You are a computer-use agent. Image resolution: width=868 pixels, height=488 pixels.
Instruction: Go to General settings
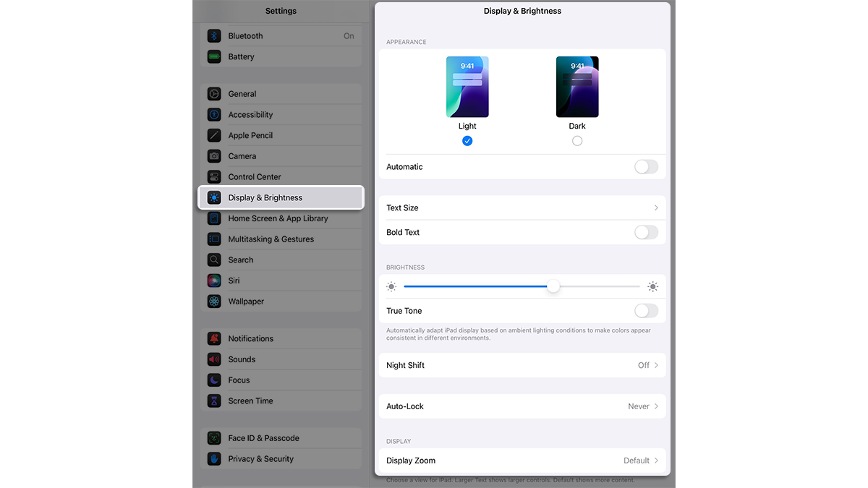pos(281,94)
